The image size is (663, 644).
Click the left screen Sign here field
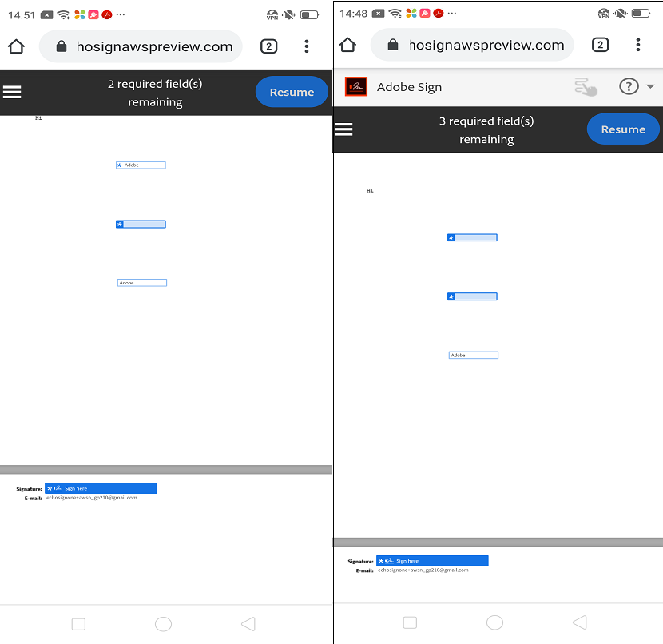(101, 488)
